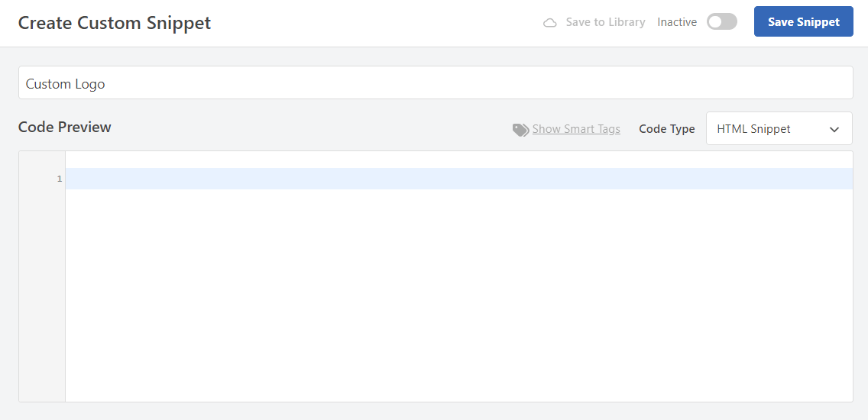Click the Code Preview heading
Viewport: 868px width, 420px height.
point(65,128)
